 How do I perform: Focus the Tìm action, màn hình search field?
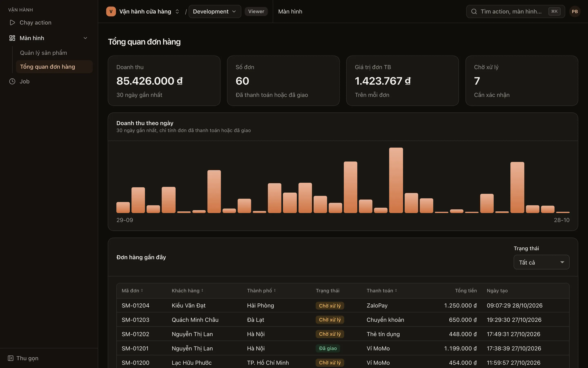click(515, 11)
